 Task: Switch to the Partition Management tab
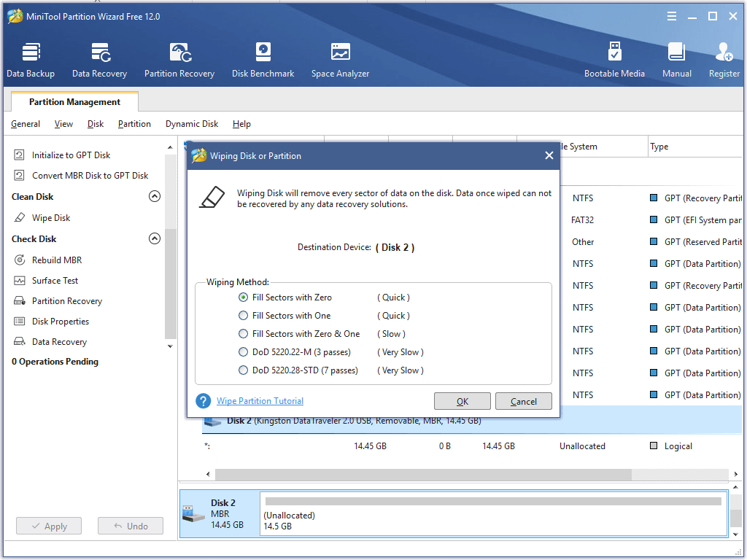click(74, 102)
